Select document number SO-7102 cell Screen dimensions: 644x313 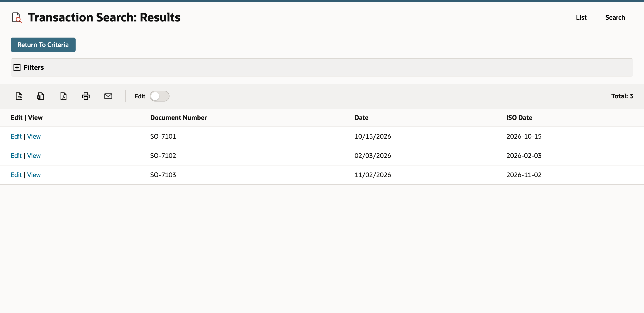163,156
